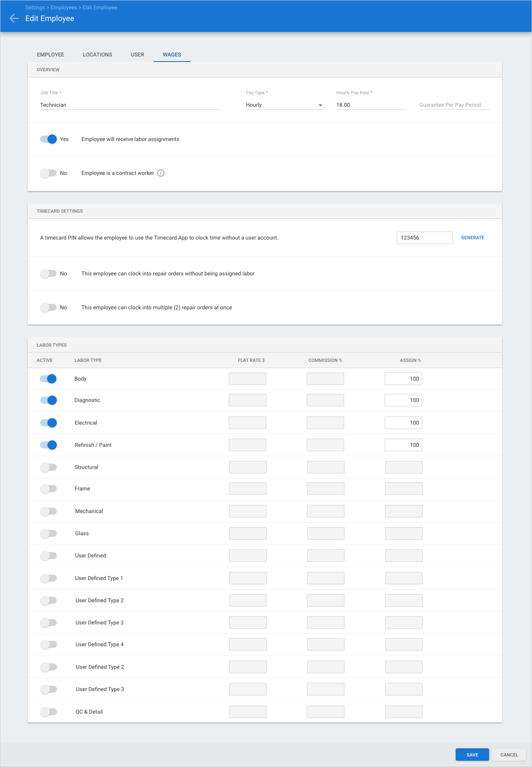The height and width of the screenshot is (767, 532).
Task: Disable the Diagnostic labor type
Action: 49,400
